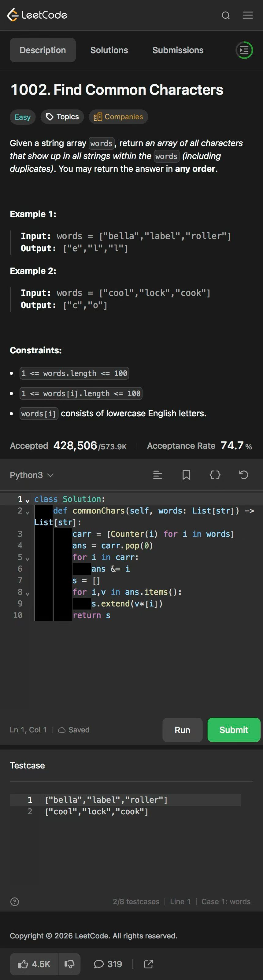This screenshot has height=980, width=263.
Task: Open the Topics tag
Action: click(62, 117)
